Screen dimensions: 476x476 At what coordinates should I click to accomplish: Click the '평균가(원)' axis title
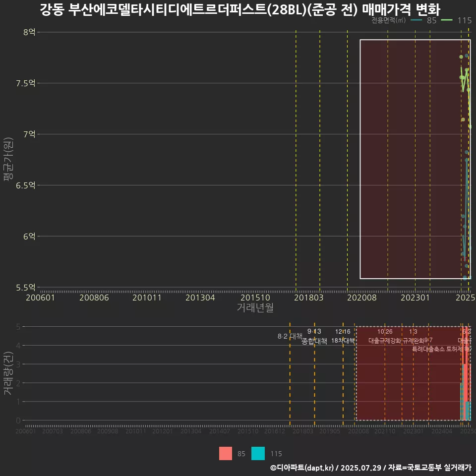(8, 159)
